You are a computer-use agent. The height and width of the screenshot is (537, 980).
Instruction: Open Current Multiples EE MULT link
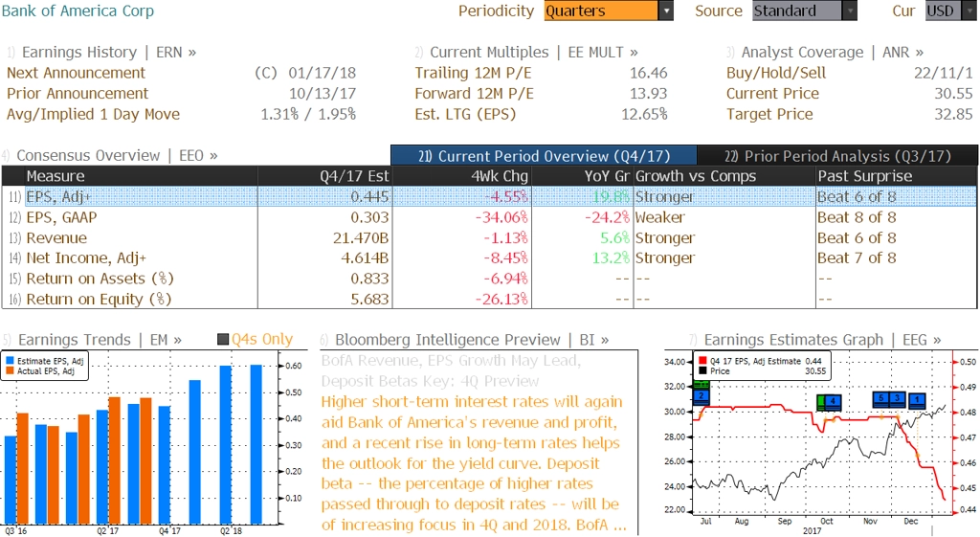534,52
